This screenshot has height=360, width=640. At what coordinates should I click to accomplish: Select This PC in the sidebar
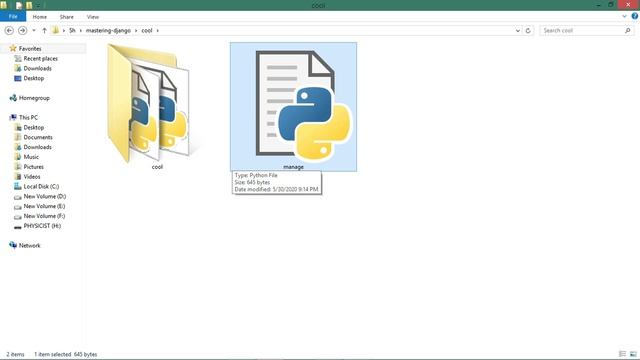pyautogui.click(x=28, y=118)
